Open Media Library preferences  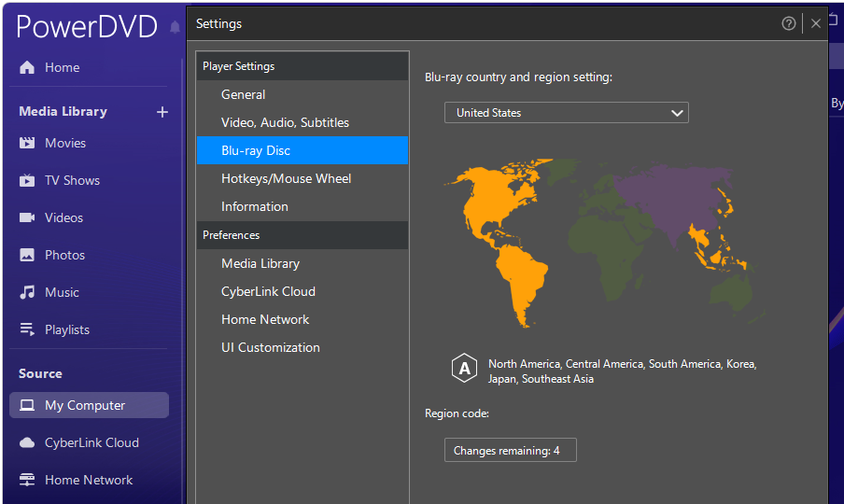302,263
